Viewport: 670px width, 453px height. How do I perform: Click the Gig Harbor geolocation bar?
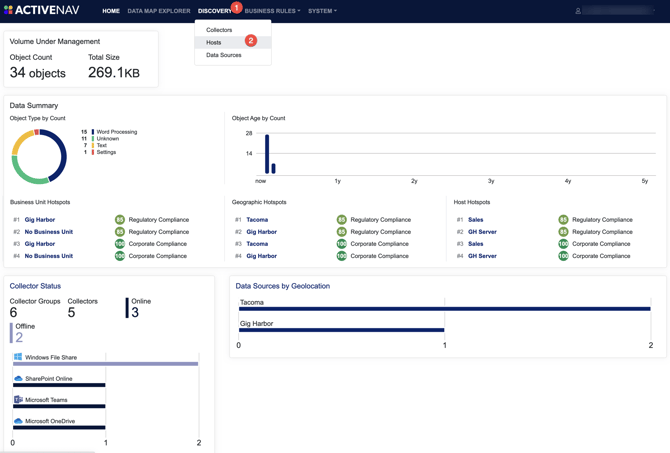click(341, 330)
